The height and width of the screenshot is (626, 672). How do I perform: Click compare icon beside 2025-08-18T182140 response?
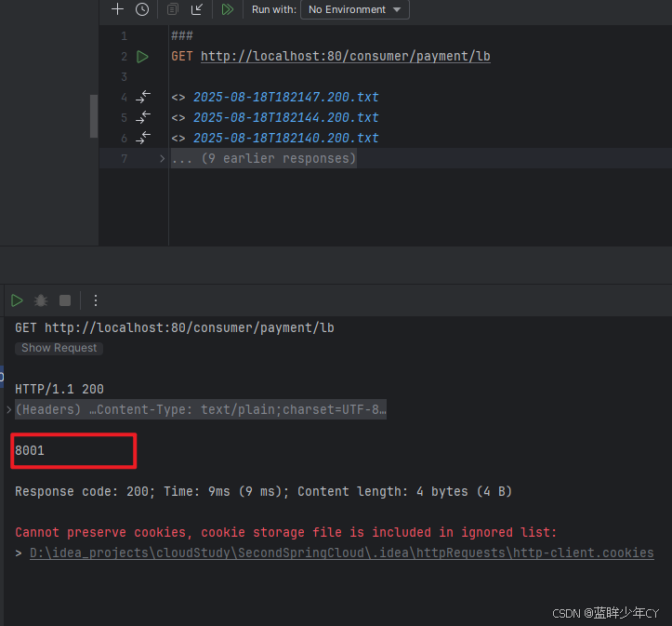coord(143,138)
